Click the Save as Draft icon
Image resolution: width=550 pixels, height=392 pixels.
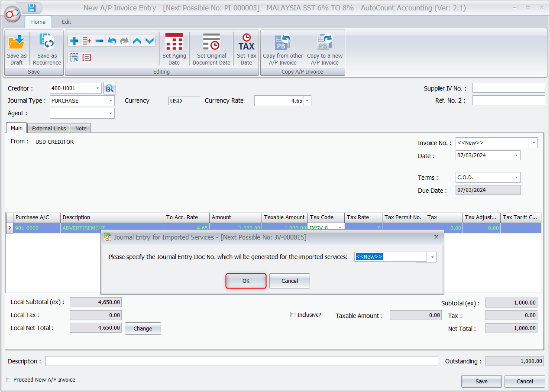point(16,49)
